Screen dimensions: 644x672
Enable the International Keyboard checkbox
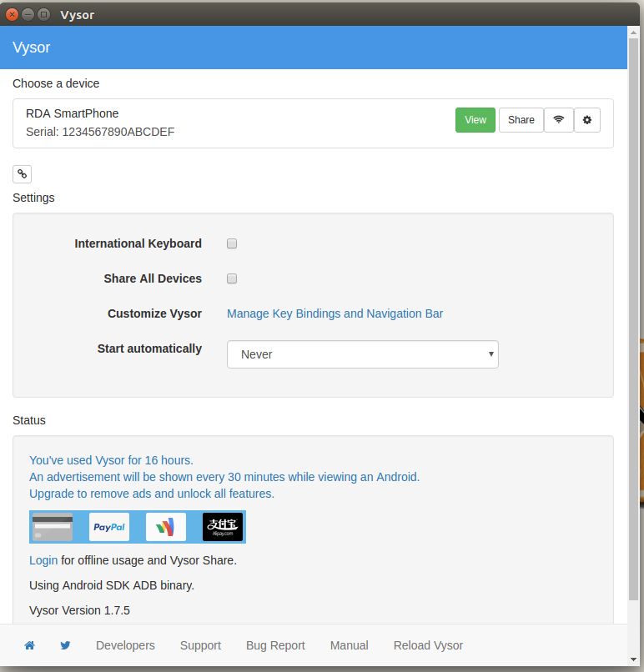click(x=232, y=243)
